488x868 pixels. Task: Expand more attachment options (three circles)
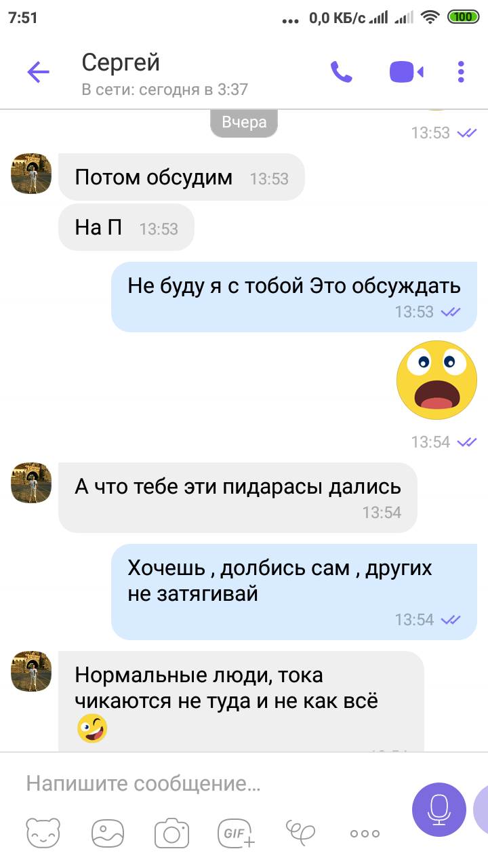point(365,833)
